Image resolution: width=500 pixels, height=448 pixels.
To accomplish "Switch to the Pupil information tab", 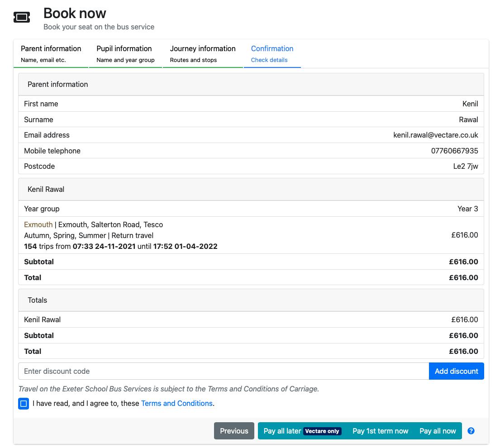I will click(125, 53).
